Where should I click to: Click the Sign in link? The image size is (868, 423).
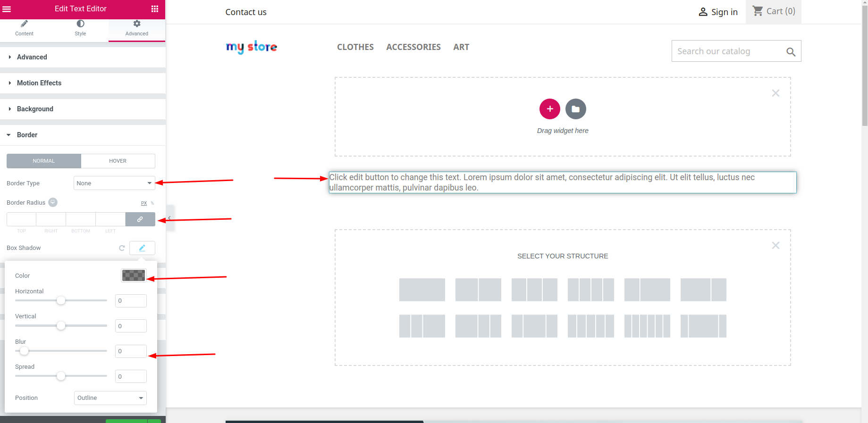(x=718, y=12)
